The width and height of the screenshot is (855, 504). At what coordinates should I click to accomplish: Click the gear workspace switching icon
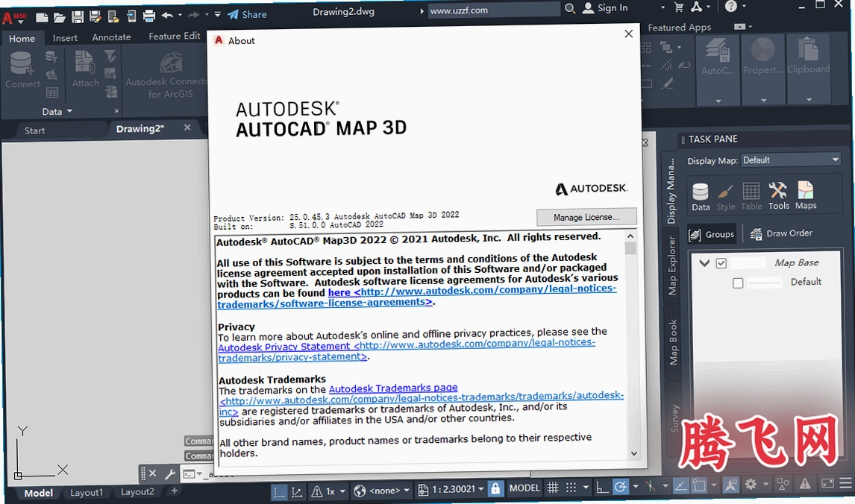pyautogui.click(x=751, y=484)
